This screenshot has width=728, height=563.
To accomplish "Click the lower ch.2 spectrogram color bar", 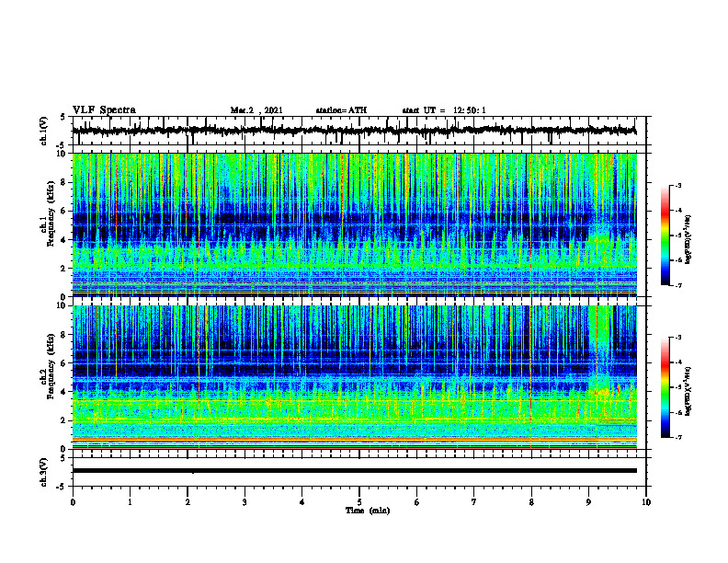I will [665, 387].
